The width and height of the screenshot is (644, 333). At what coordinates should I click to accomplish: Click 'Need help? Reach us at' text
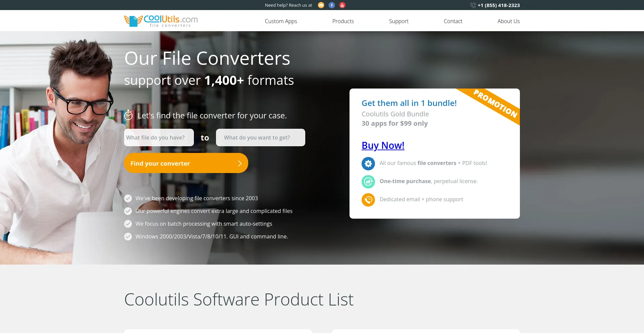click(288, 5)
